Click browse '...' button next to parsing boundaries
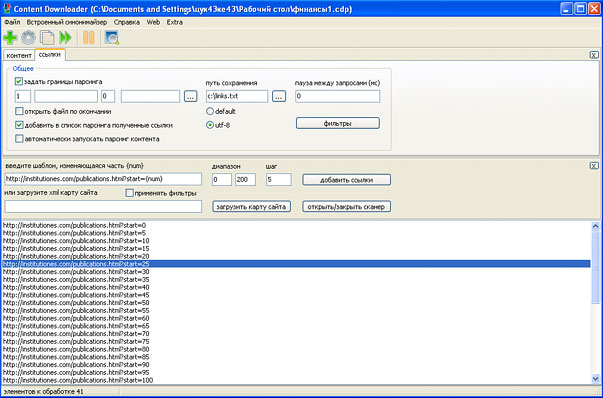 (191, 96)
